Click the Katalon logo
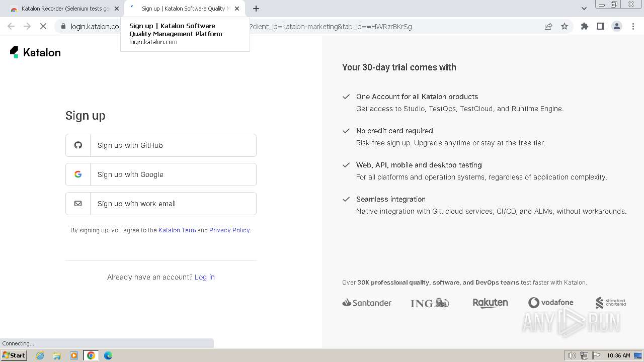Viewport: 644px width, 362px height. pyautogui.click(x=35, y=52)
